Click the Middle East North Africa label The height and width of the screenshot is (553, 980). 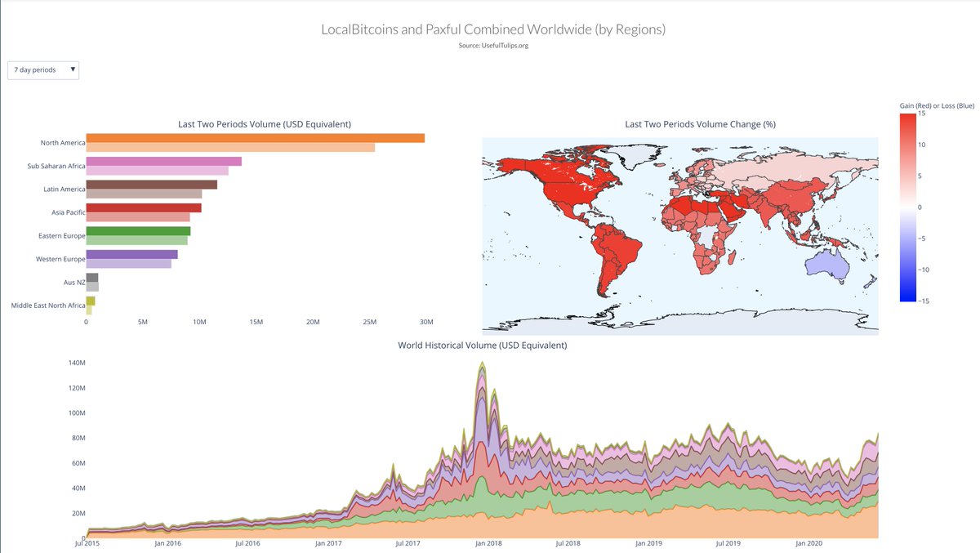(x=47, y=306)
